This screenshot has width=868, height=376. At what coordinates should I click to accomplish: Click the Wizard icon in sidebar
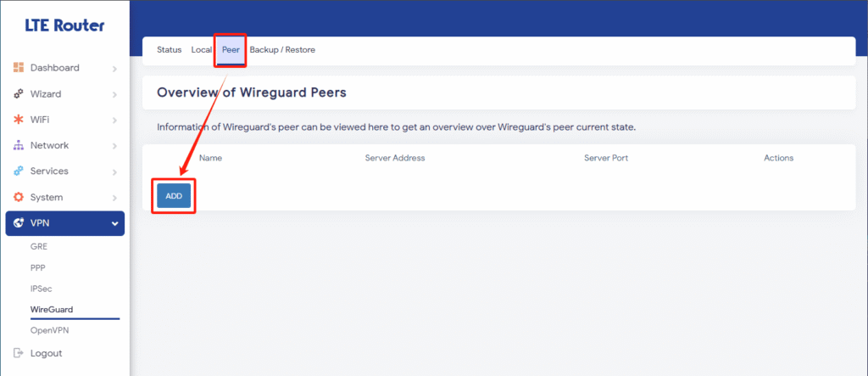19,93
